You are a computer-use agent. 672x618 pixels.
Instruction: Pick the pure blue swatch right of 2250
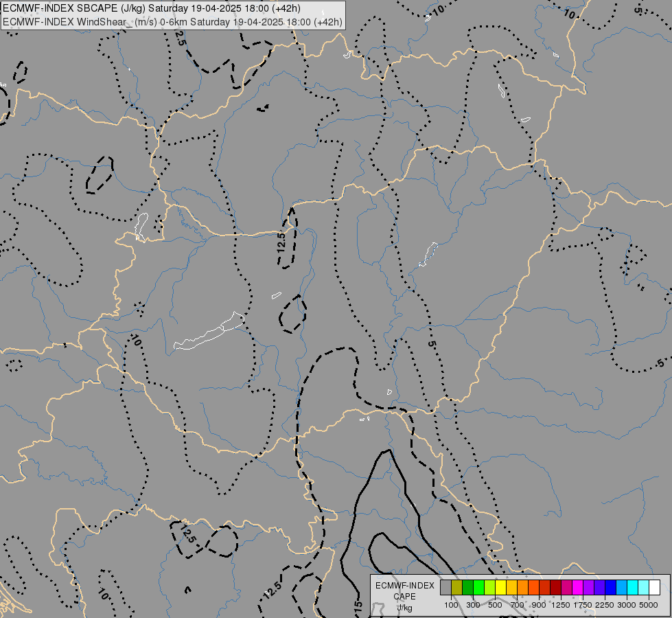610,587
